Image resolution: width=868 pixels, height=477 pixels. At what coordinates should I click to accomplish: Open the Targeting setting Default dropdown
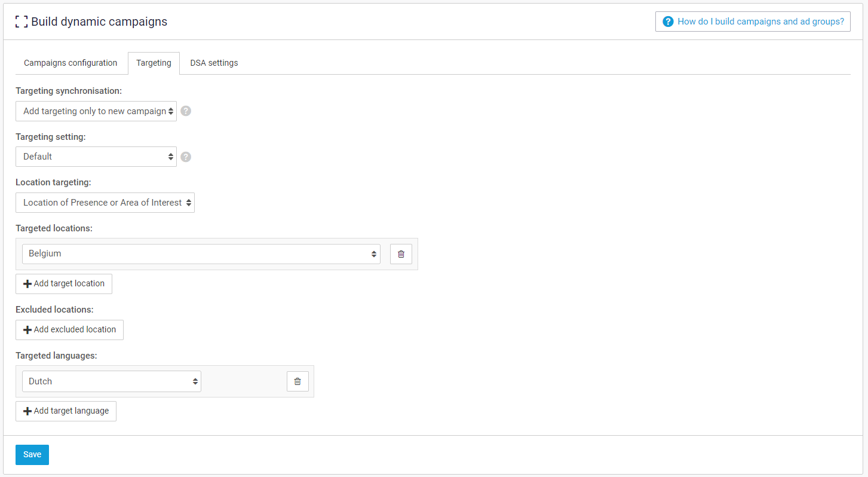click(96, 157)
